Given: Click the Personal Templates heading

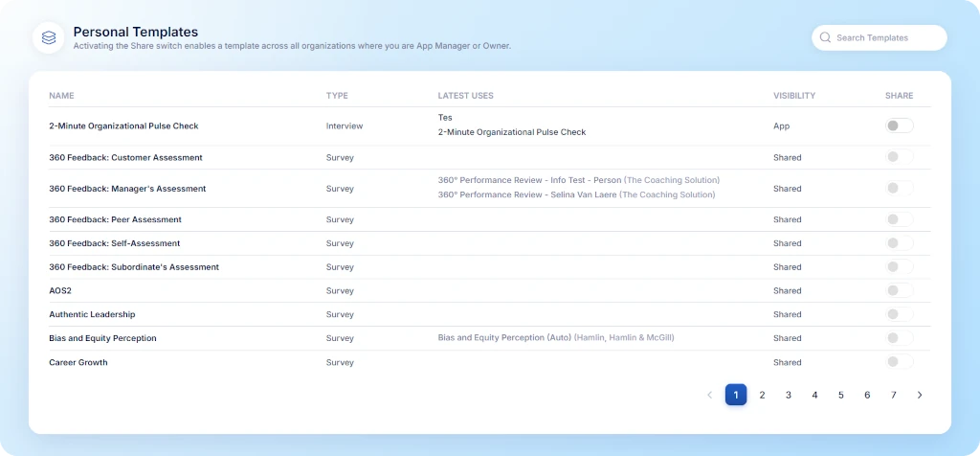Looking at the screenshot, I should 136,32.
